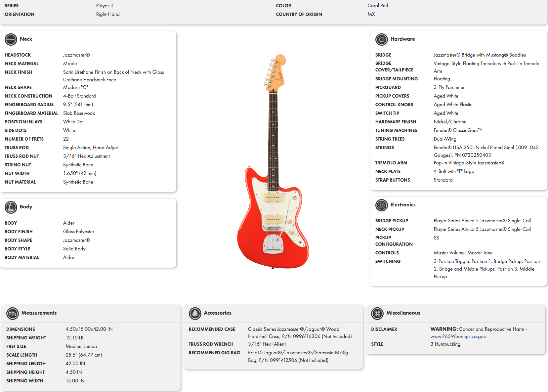The image size is (548, 392).
Task: Click the RECOMMENED GIG BAG label
Action: (214, 353)
